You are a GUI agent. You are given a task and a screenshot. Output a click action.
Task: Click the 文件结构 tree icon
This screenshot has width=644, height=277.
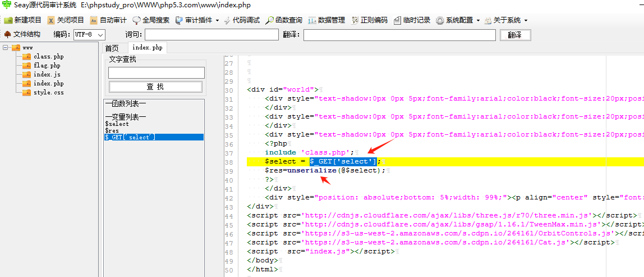click(8, 34)
